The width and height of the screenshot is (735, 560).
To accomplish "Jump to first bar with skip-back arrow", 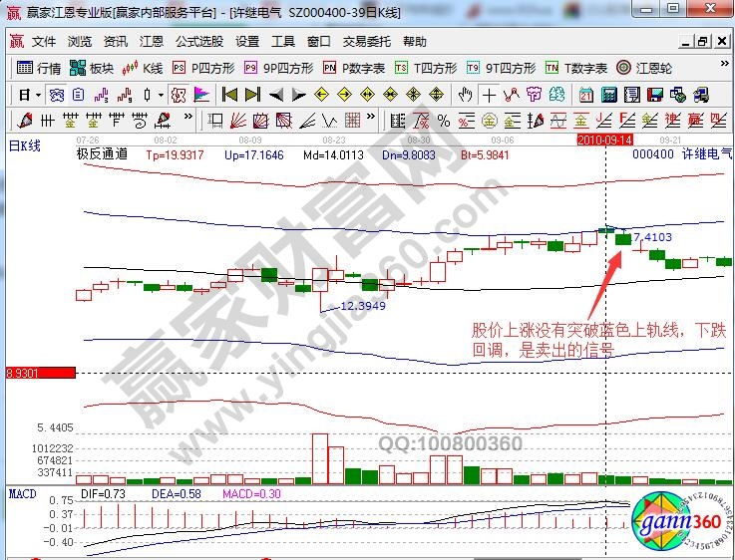I will pos(229,95).
